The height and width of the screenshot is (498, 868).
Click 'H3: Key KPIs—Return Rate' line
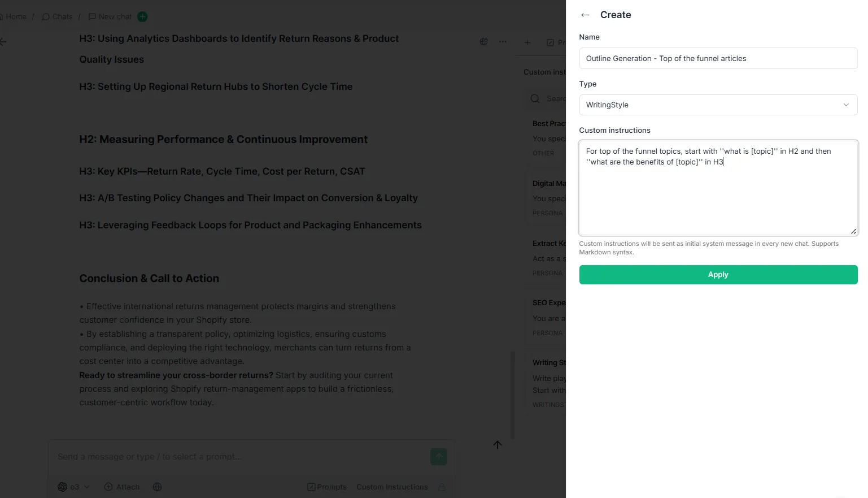coord(222,171)
